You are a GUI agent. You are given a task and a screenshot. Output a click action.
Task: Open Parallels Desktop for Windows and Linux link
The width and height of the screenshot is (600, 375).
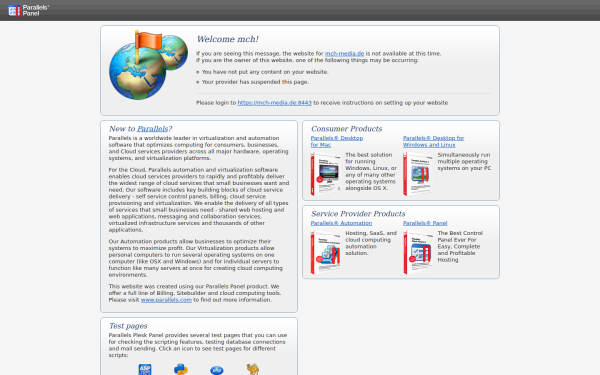433,141
